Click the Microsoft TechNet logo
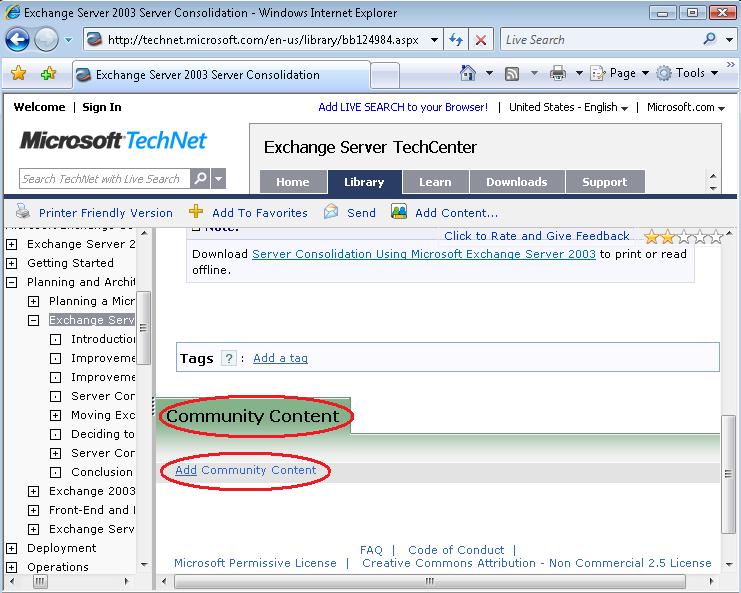 [x=113, y=140]
